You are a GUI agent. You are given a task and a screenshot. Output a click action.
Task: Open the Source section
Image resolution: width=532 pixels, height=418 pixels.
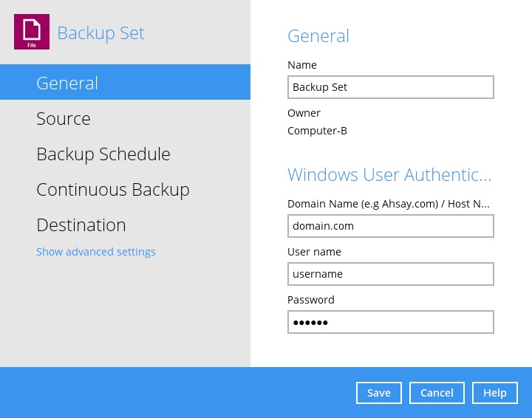point(64,119)
